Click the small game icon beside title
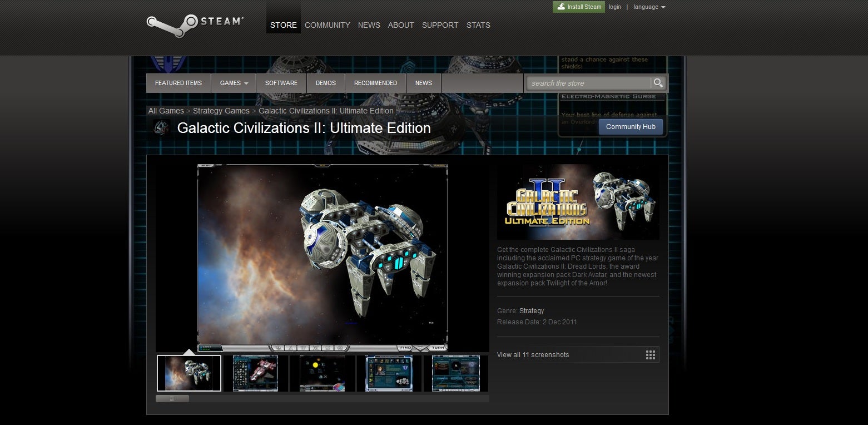Image resolution: width=868 pixels, height=425 pixels. coord(162,127)
